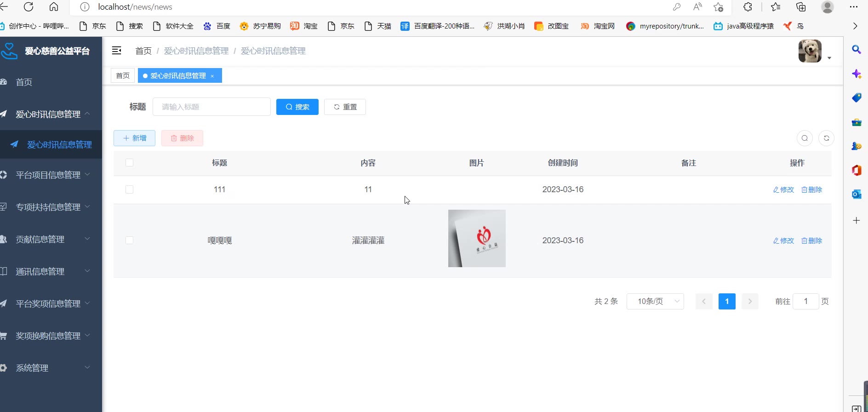
Task: Select page 1 in pagination
Action: [x=727, y=301]
